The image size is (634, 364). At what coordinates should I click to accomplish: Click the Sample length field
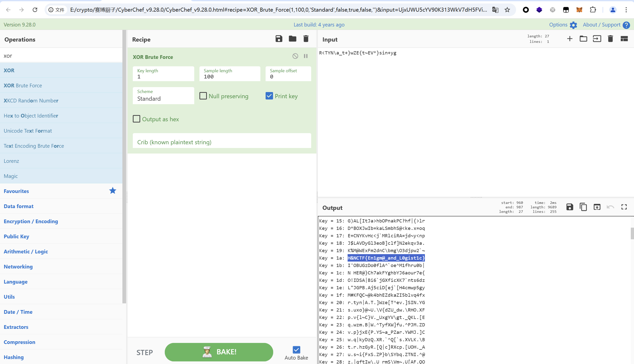click(230, 74)
